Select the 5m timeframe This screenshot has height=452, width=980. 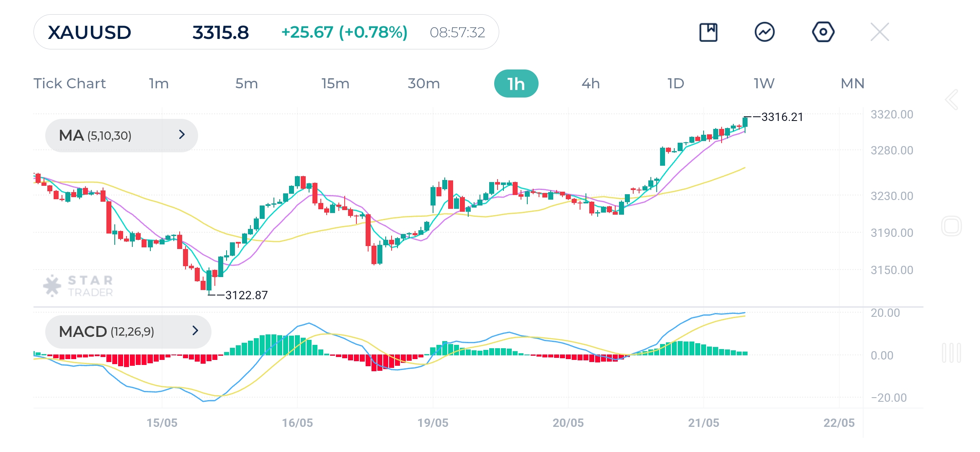coord(247,83)
